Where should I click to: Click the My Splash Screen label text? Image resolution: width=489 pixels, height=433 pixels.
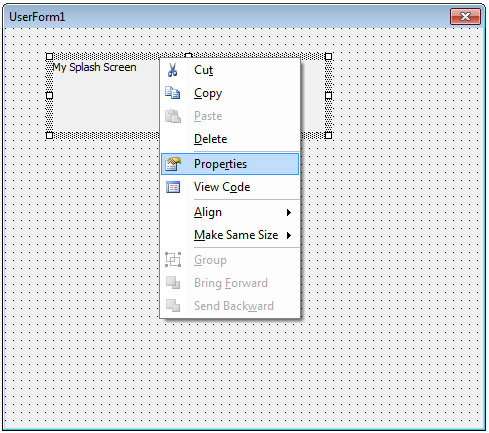94,67
